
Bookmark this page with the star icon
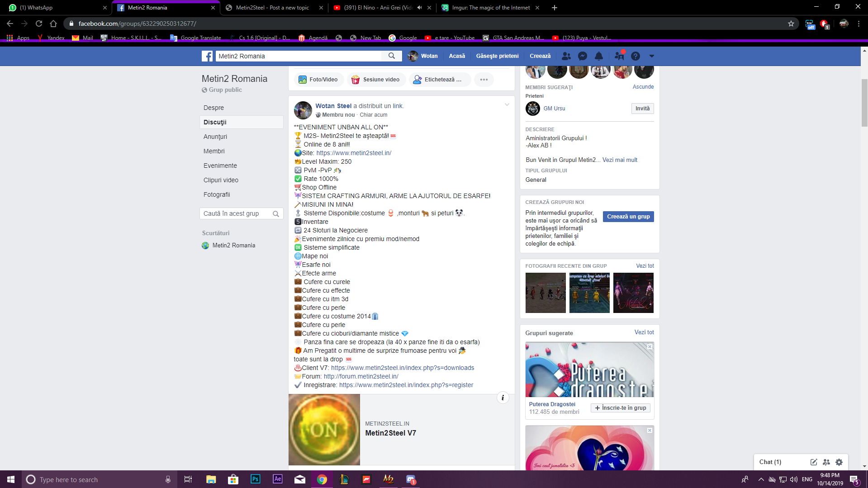pyautogui.click(x=791, y=24)
